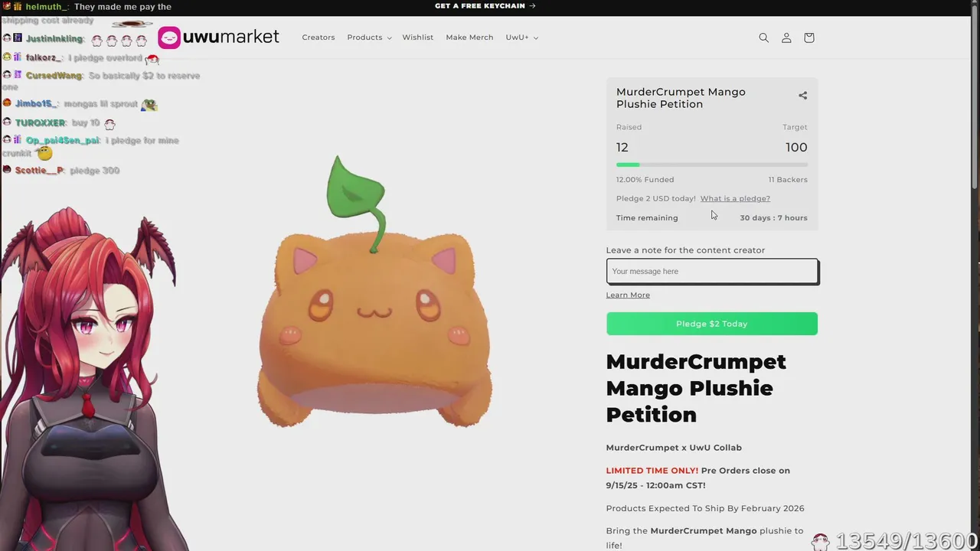Click the Pledge $2 Today button
This screenshot has height=551, width=980.
(712, 324)
